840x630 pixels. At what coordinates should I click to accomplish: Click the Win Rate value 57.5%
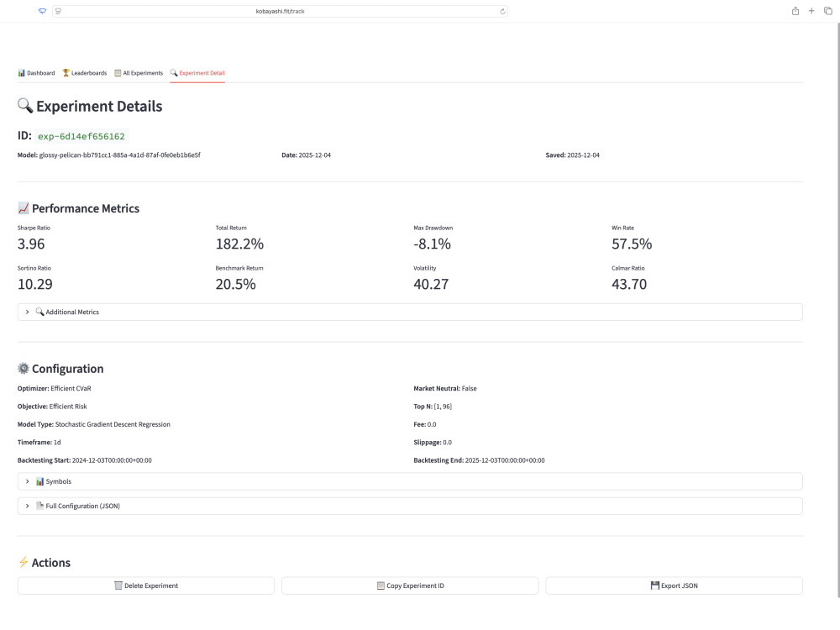point(632,244)
